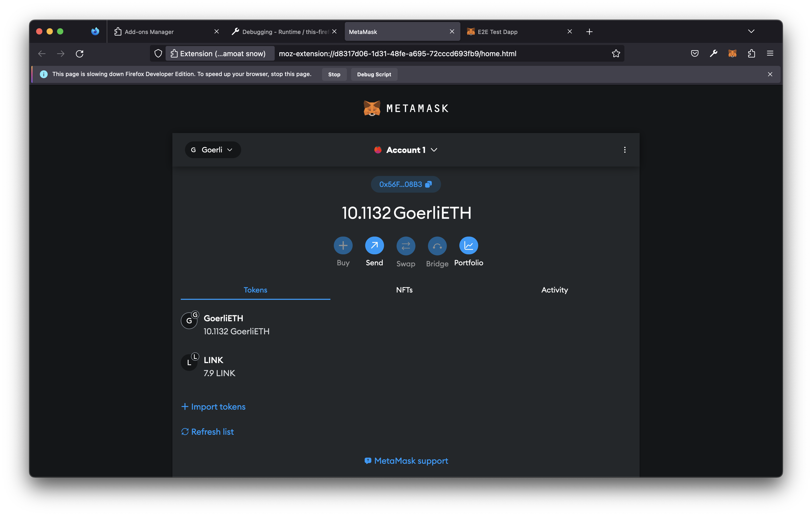The image size is (812, 516).
Task: Go back to previous page
Action: point(42,54)
